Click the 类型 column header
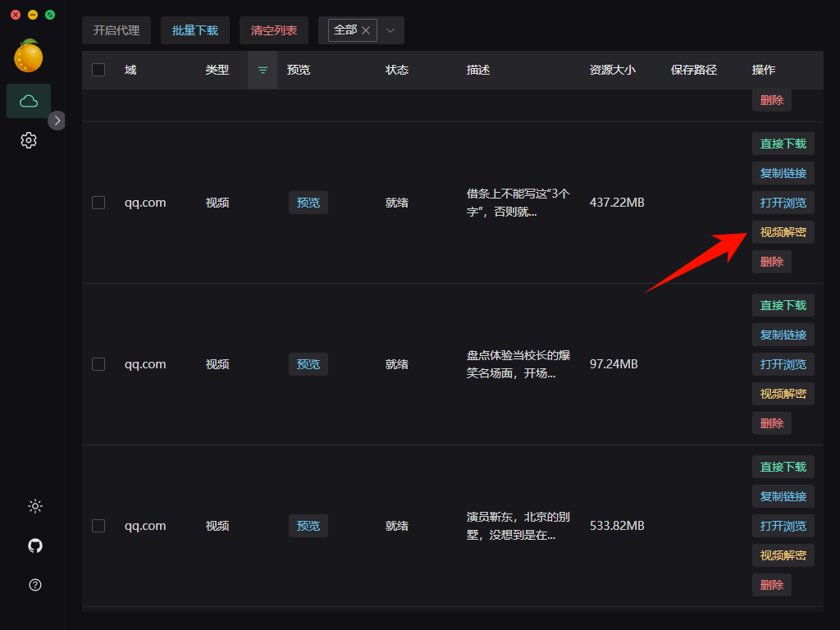 [x=217, y=71]
